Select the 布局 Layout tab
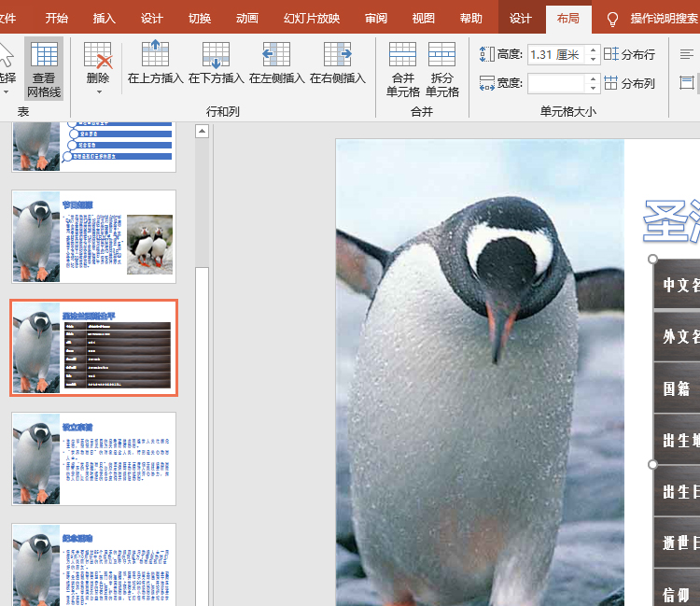 (x=568, y=19)
